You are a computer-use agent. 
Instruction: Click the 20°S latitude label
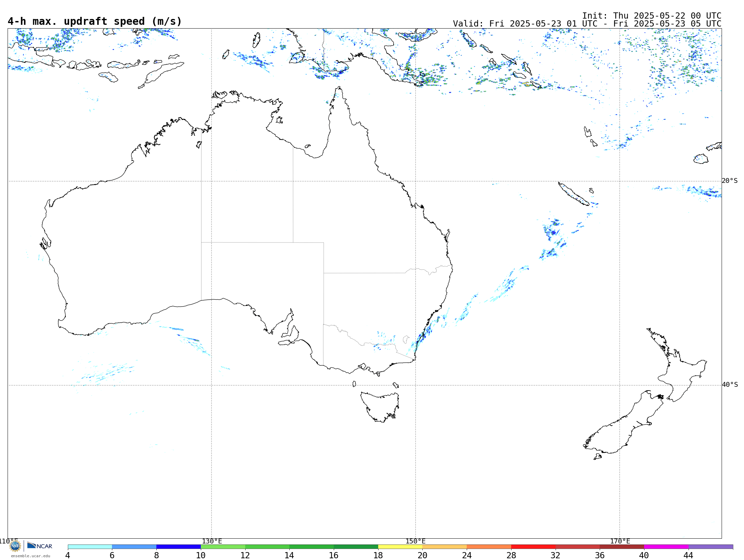(730, 181)
